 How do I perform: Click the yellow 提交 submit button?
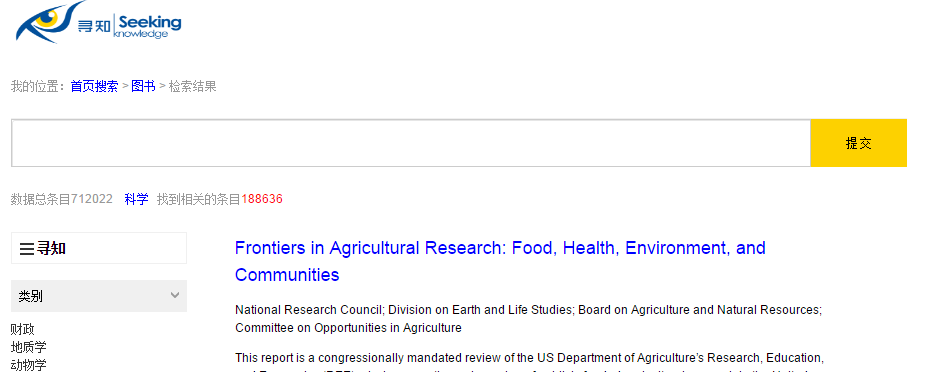pos(858,143)
